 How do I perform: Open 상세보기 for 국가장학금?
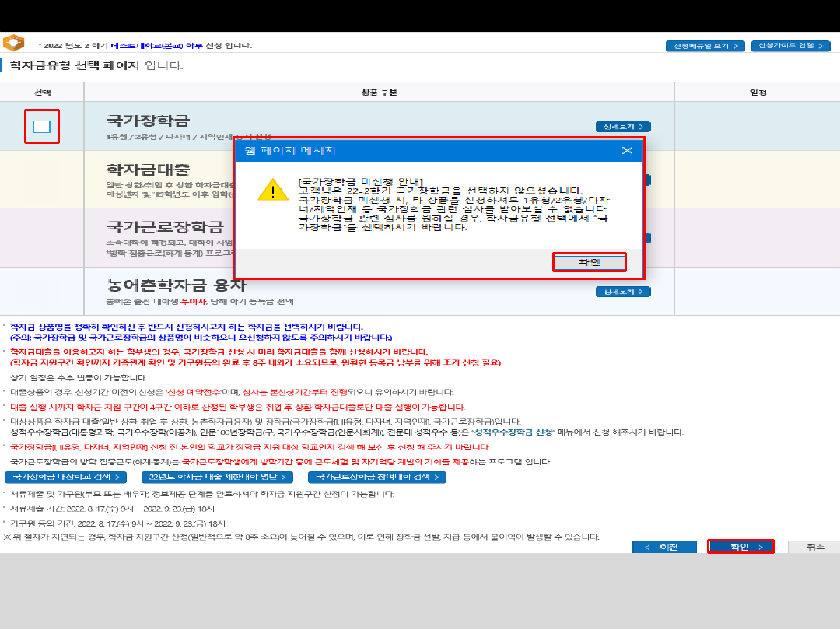click(623, 127)
